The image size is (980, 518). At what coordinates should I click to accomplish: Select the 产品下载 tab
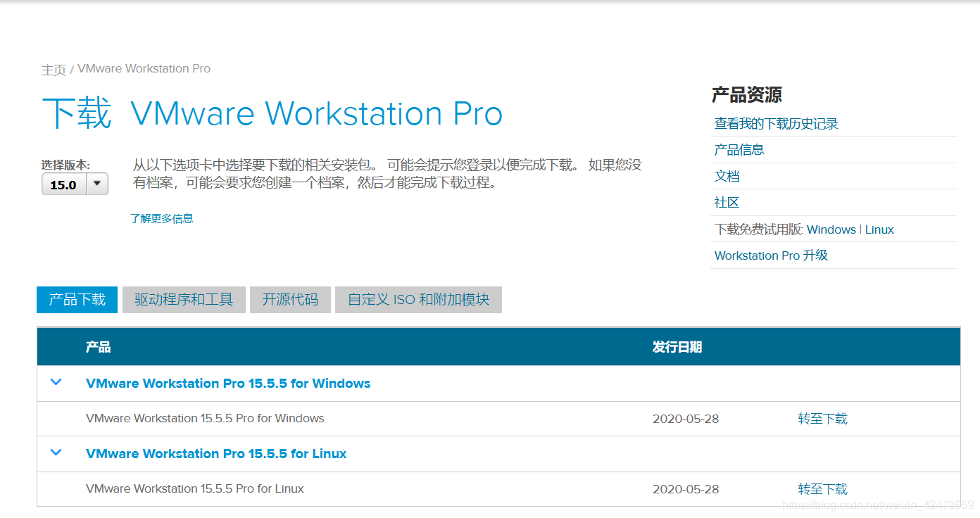[x=77, y=299]
